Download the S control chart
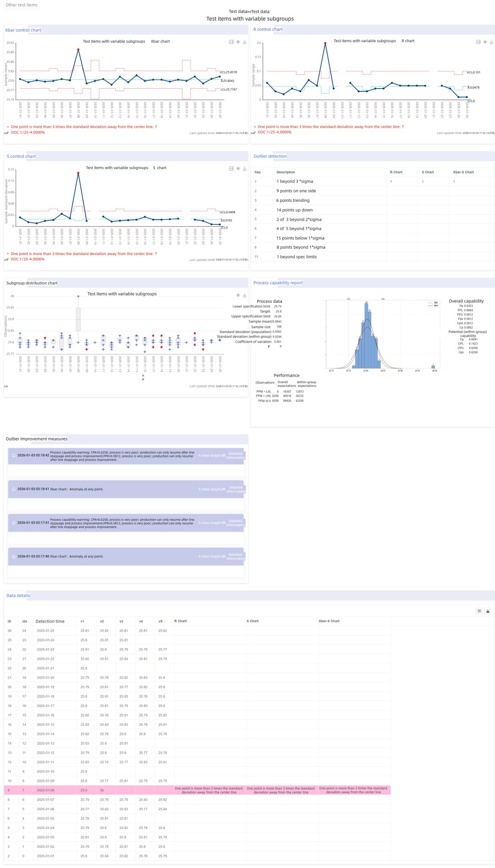The image size is (495, 868). [245, 168]
